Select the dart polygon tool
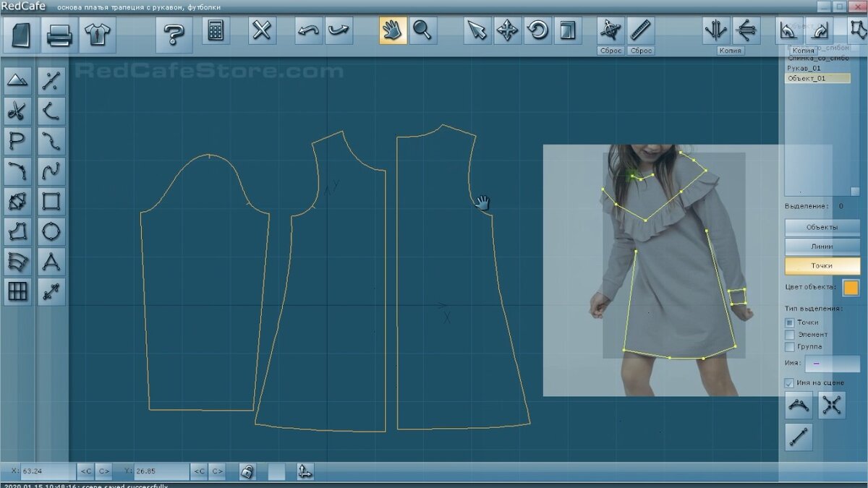The height and width of the screenshot is (488, 868). [x=18, y=201]
